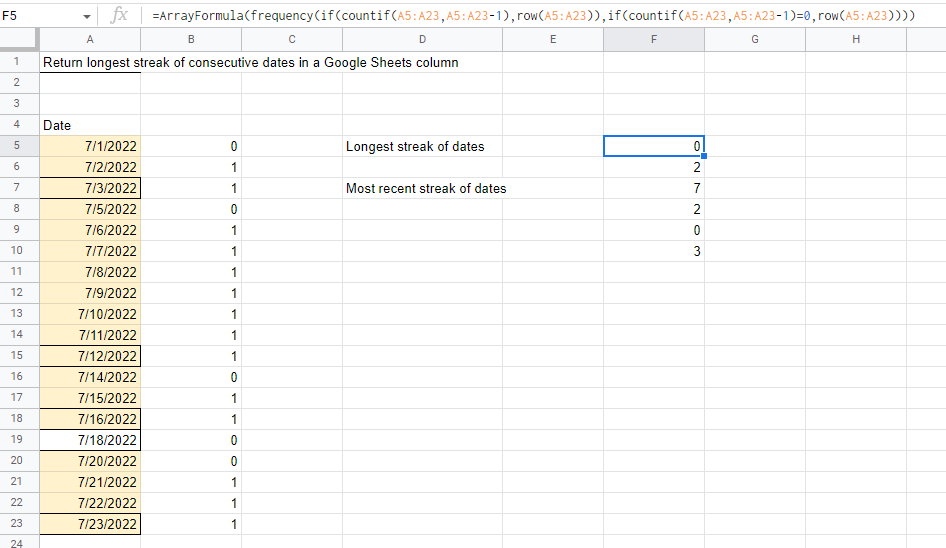Viewport: 946px width, 548px height.
Task: Select cell with date 7/6/2022
Action: (90, 230)
